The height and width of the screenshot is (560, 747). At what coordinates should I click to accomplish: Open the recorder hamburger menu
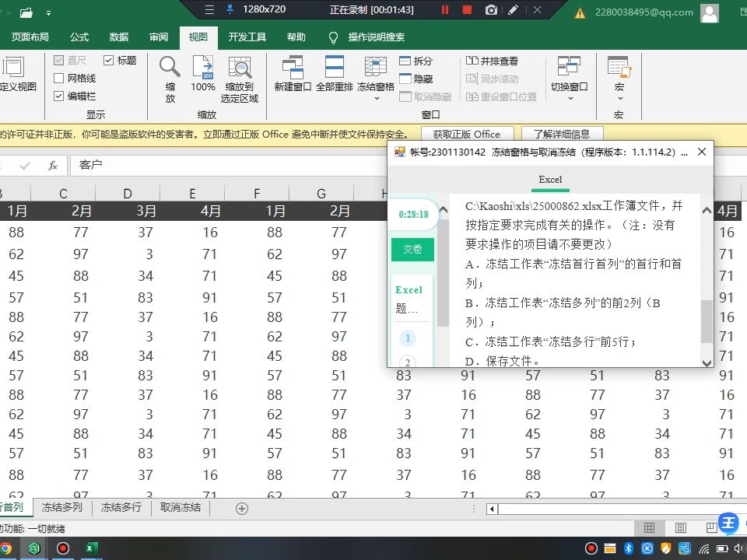point(209,9)
